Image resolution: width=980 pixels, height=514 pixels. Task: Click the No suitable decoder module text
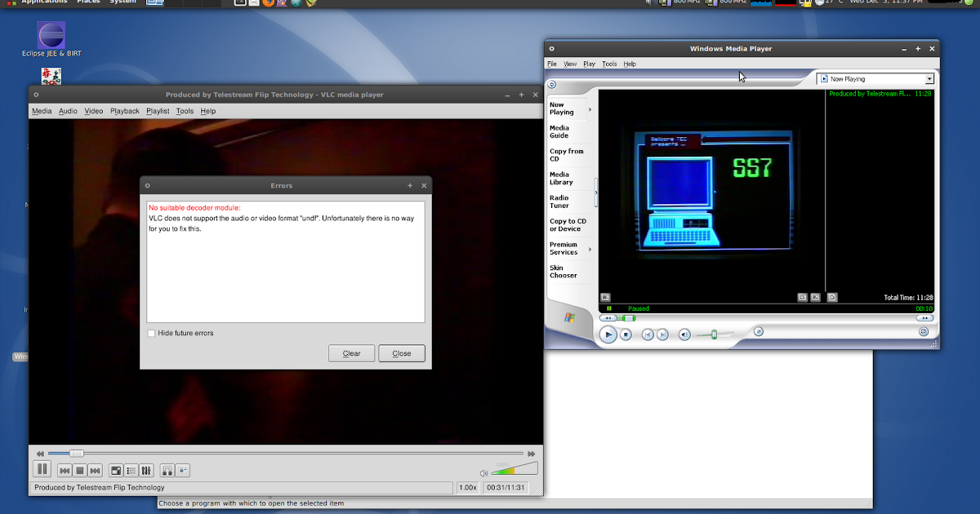(194, 208)
